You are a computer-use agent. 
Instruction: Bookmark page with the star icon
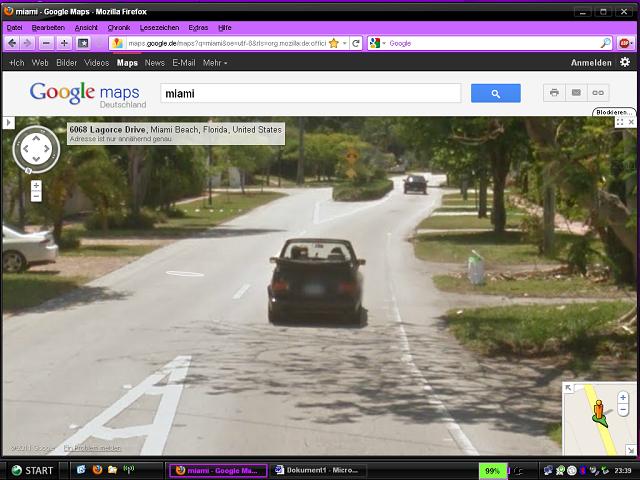[x=333, y=43]
